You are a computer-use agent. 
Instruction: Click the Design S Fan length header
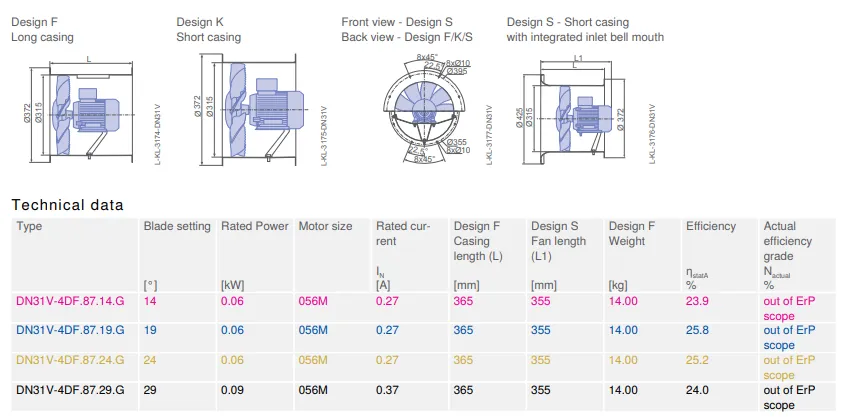coord(558,242)
